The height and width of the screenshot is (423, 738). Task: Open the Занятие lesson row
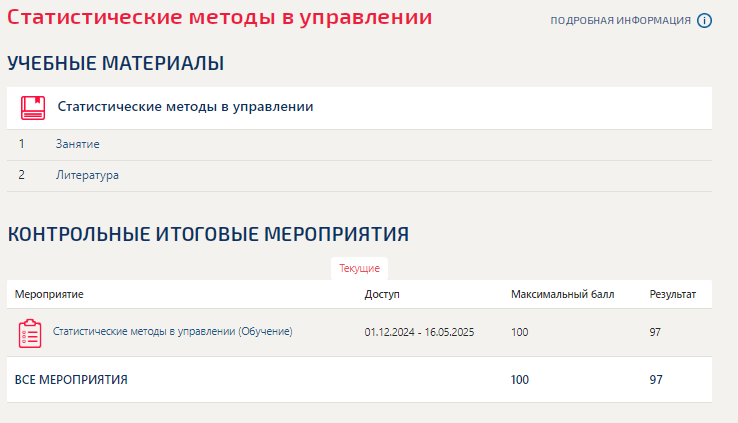tap(359, 144)
